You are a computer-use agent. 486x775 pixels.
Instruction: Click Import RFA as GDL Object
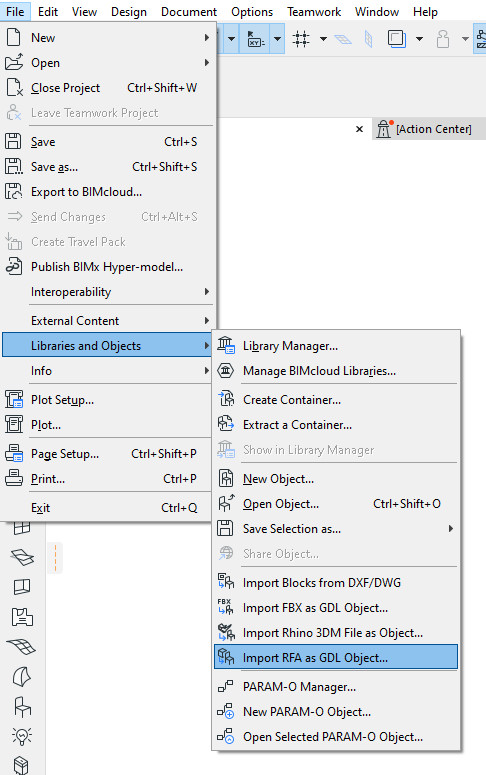[336, 657]
